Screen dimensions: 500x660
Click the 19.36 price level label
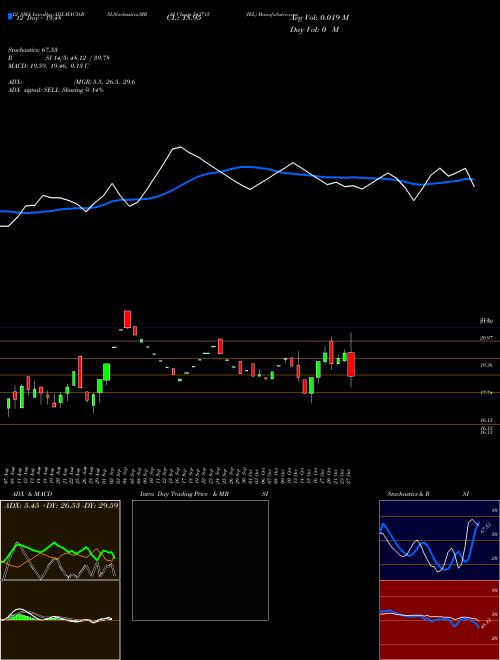pyautogui.click(x=487, y=365)
